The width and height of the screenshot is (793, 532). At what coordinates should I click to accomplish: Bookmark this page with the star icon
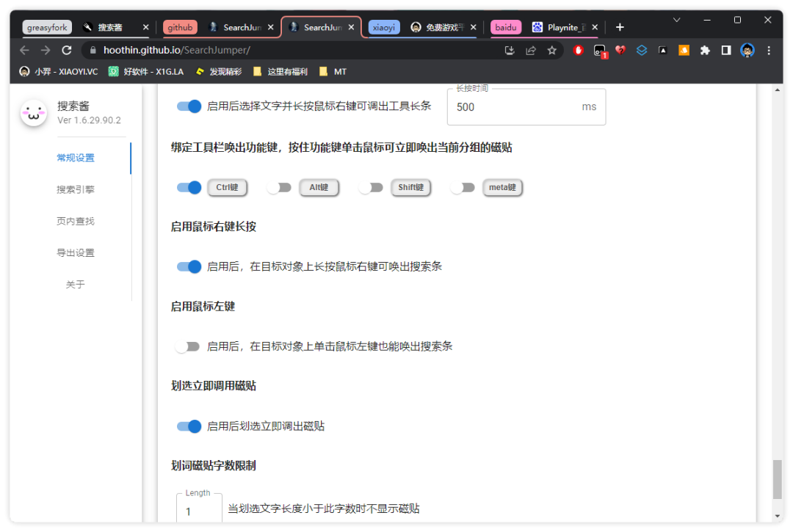pos(551,50)
